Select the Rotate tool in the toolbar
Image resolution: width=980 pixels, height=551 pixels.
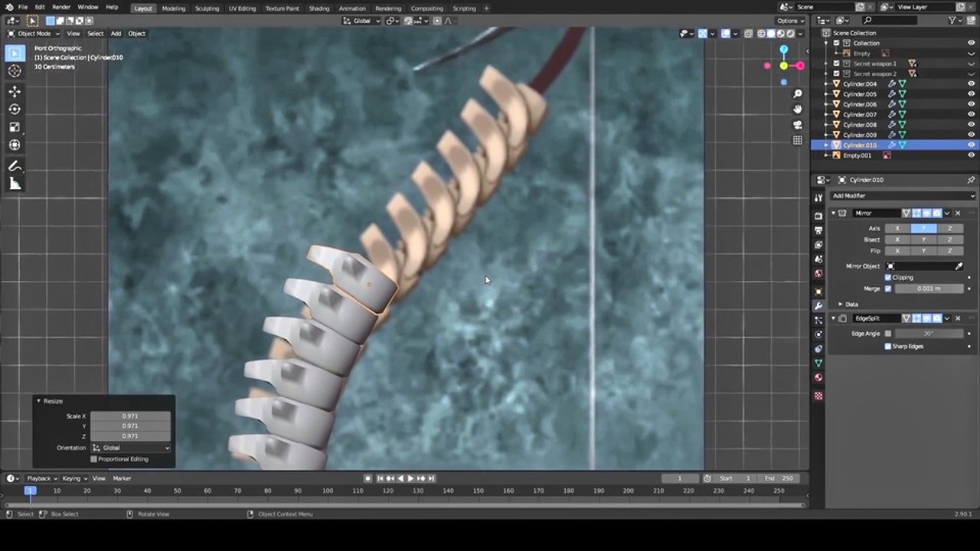coord(15,109)
